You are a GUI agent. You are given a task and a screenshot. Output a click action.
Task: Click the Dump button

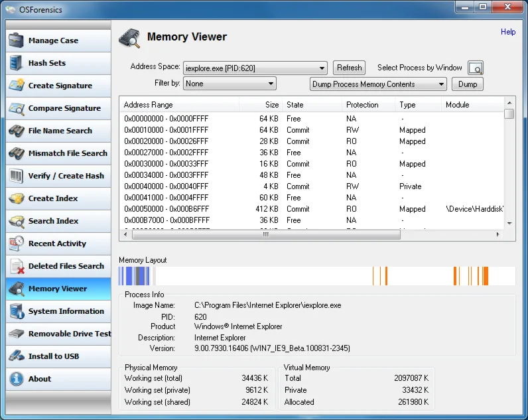(x=467, y=84)
